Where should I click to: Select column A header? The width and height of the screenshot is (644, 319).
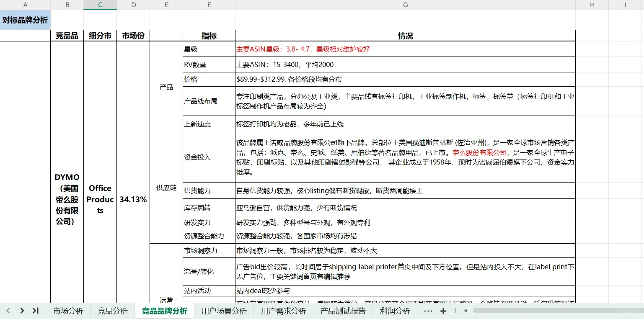(x=25, y=5)
